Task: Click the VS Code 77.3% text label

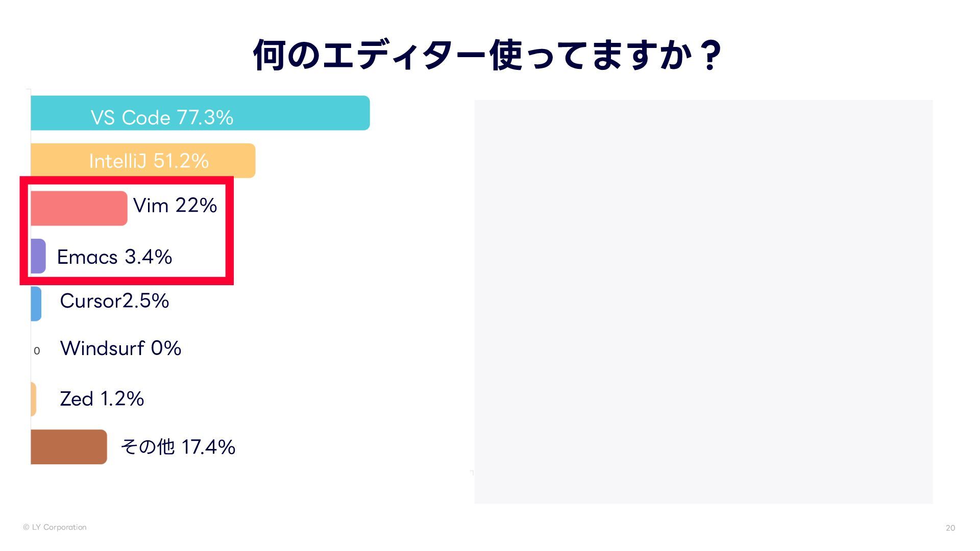Action: coord(162,118)
